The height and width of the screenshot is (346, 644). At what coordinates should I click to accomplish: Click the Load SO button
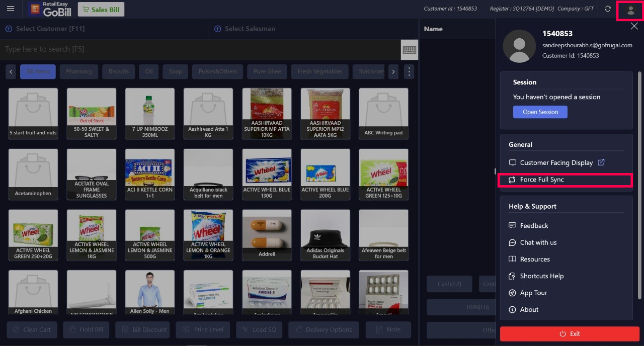(259, 330)
